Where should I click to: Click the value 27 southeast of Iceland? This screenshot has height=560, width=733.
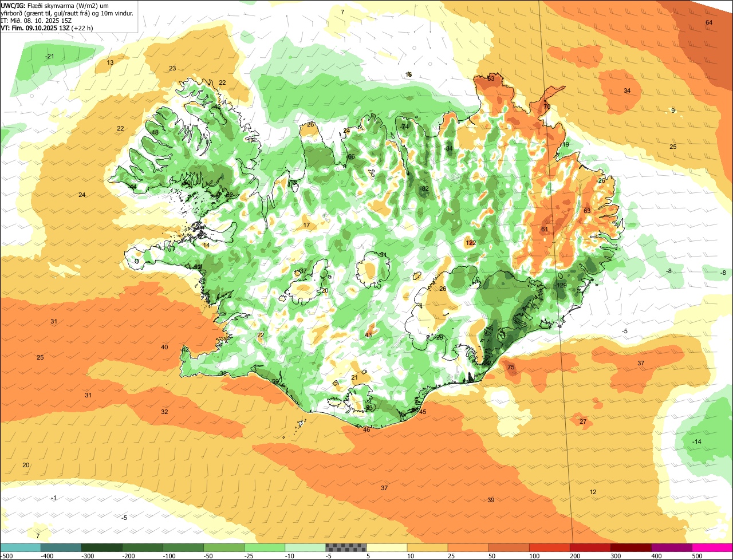[583, 421]
